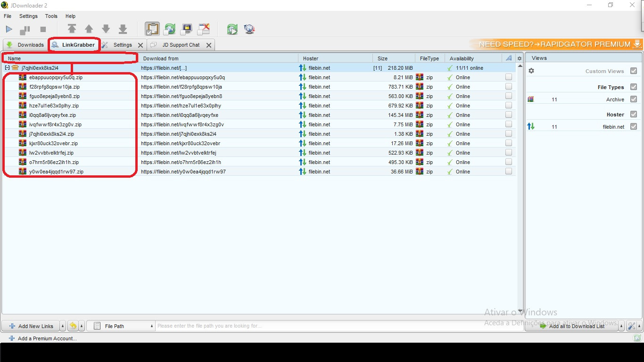Open the File Path search type dropdown
Viewport: 644px width, 362px height.
121,326
